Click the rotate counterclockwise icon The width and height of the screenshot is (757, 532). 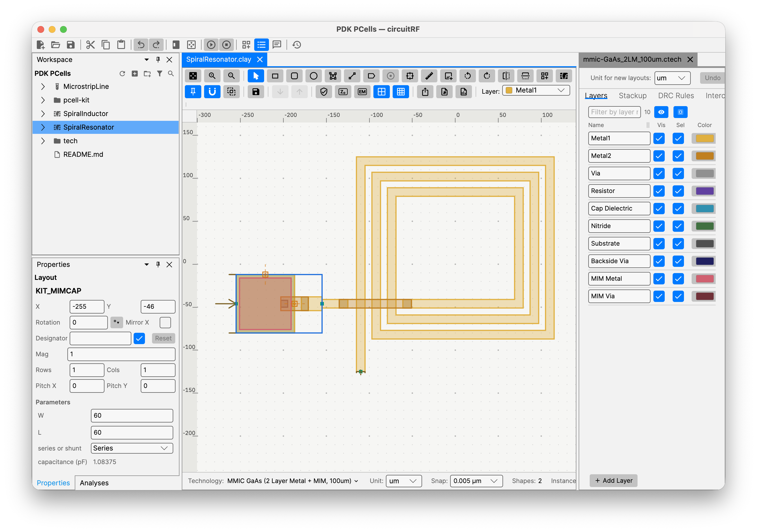[467, 76]
